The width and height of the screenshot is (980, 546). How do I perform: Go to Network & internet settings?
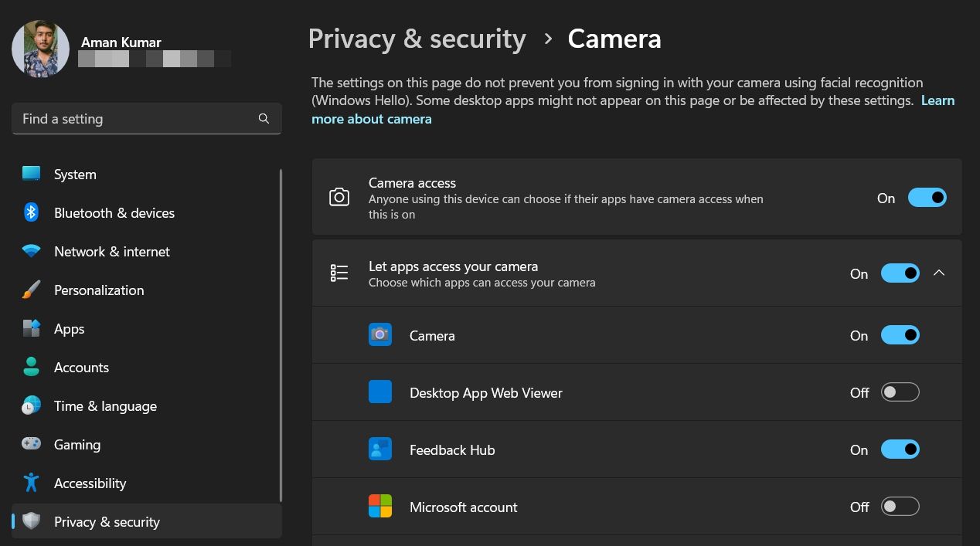click(147, 252)
